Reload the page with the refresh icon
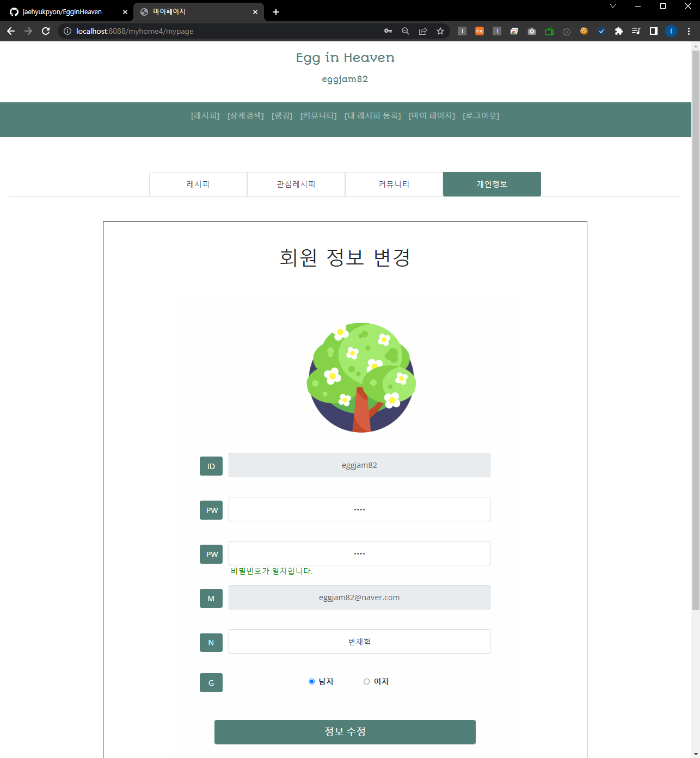The image size is (700, 758). coord(46,31)
